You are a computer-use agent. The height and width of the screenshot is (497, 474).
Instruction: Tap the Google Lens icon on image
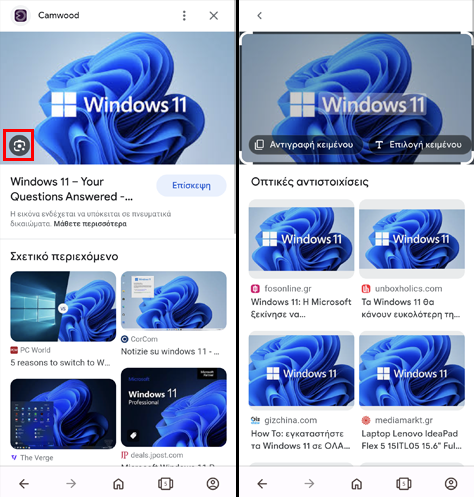(x=19, y=146)
